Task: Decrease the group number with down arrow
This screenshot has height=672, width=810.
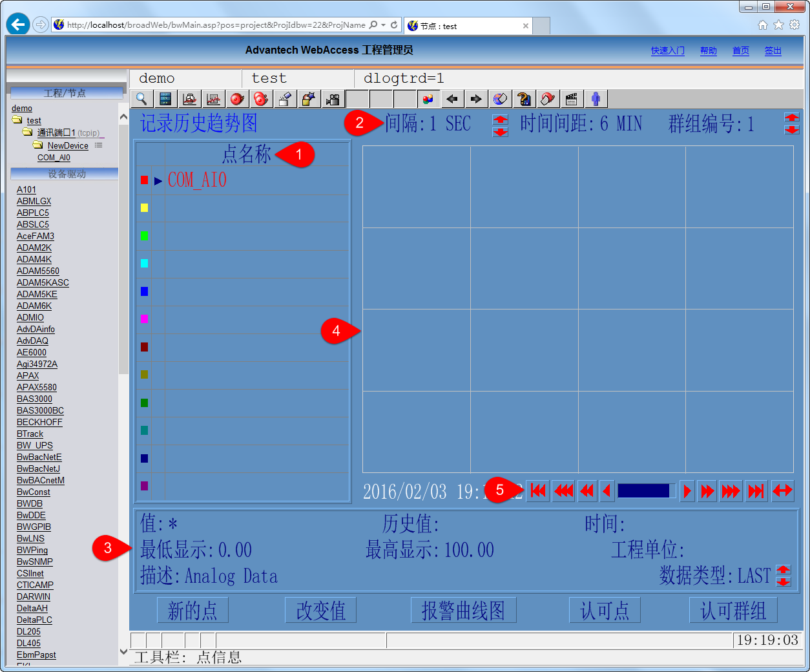Action: pos(792,130)
